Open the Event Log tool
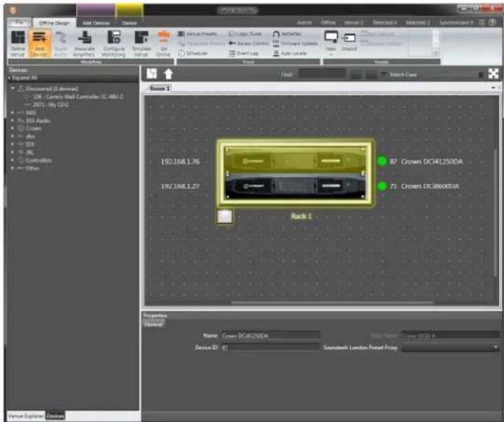This screenshot has width=504, height=422. (244, 53)
